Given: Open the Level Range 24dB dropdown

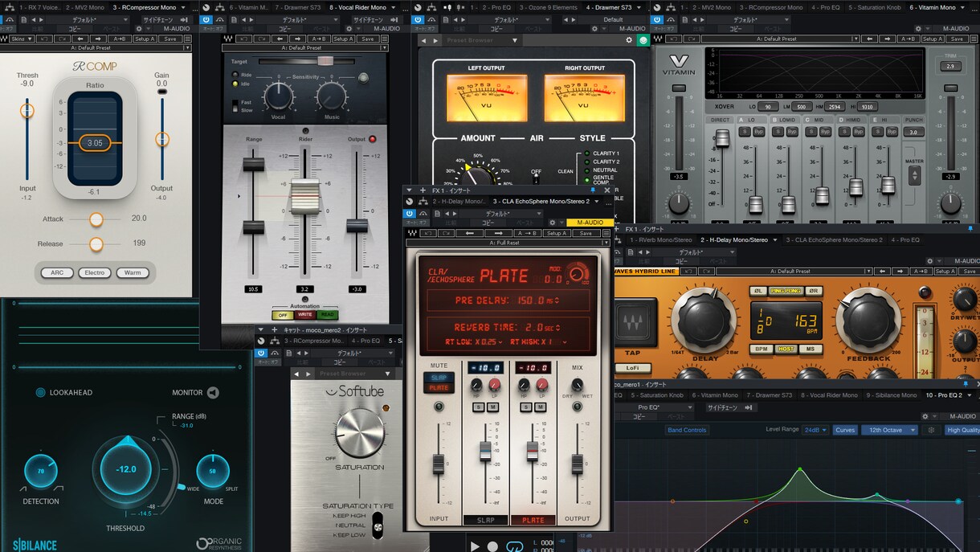Looking at the screenshot, I should 816,430.
